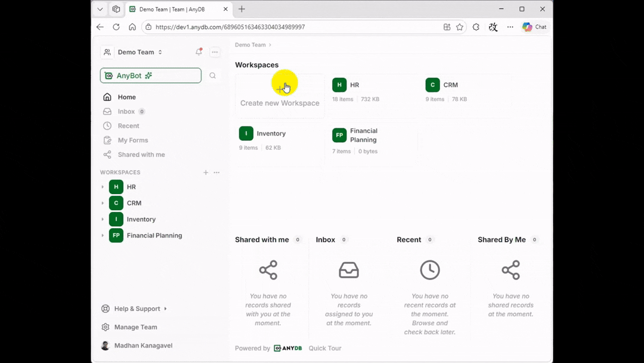Add page to favorites star

[x=460, y=27]
